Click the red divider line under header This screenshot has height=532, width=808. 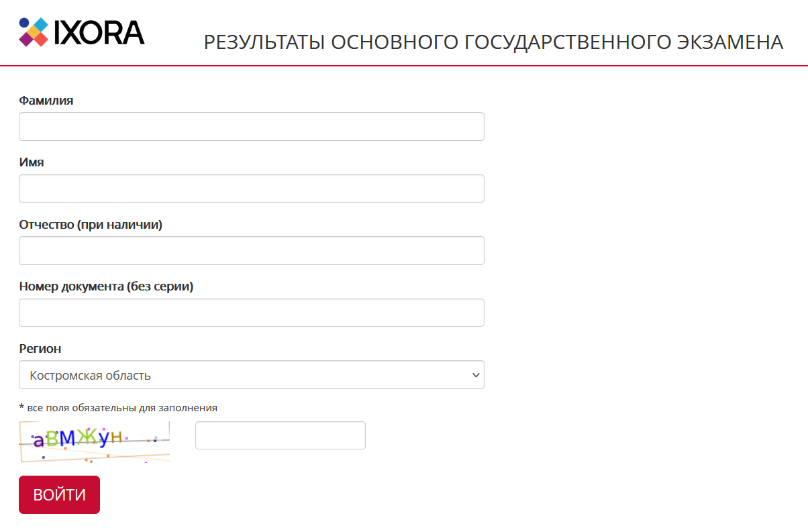coord(404,66)
